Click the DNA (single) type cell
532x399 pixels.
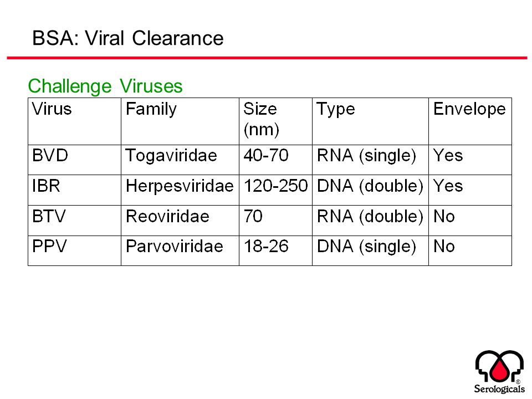pos(371,250)
